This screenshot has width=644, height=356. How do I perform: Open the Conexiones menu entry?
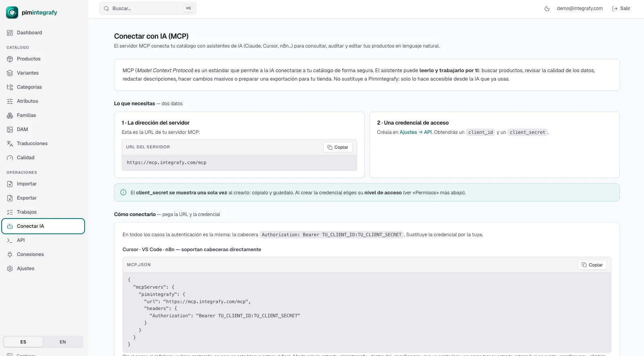pyautogui.click(x=43, y=254)
